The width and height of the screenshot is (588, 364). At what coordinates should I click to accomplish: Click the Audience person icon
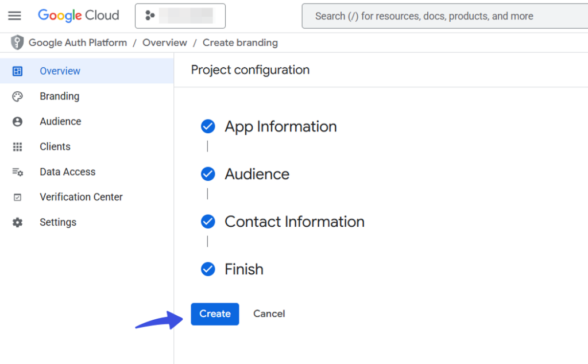point(18,121)
